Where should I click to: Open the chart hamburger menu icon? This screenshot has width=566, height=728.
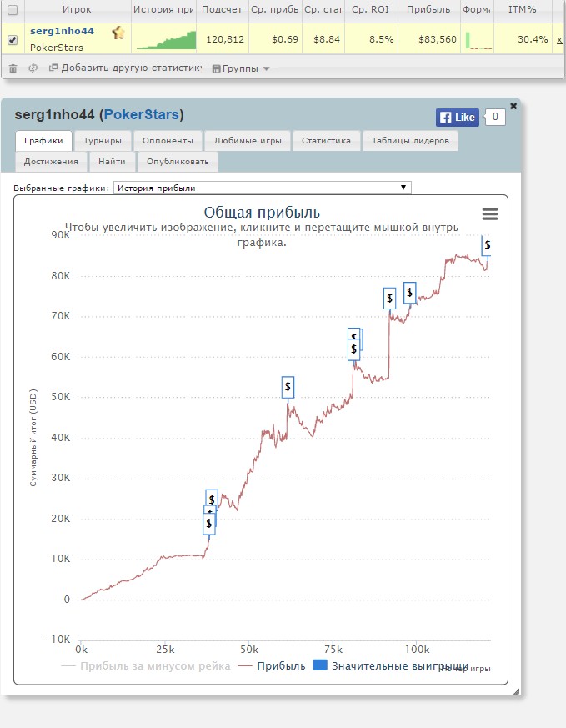(x=490, y=214)
